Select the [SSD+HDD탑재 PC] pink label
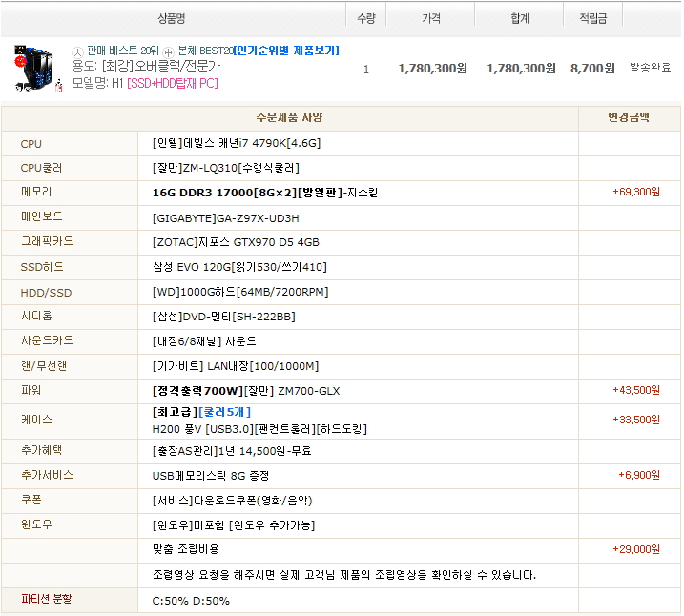Image resolution: width=684 pixels, height=616 pixels. point(173,83)
